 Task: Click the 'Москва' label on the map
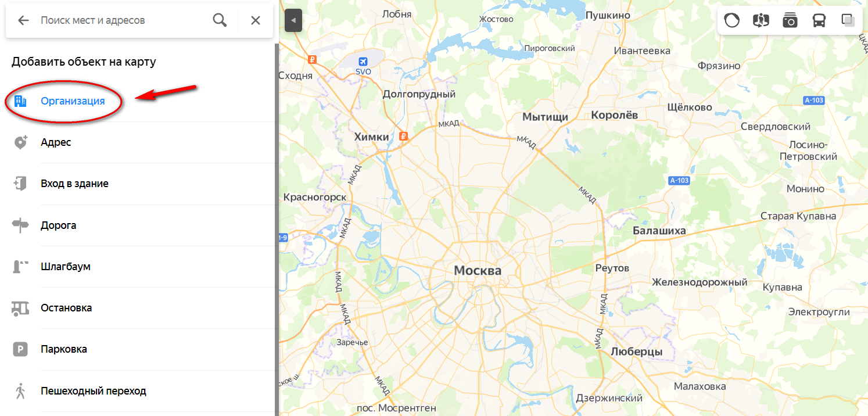(x=478, y=270)
